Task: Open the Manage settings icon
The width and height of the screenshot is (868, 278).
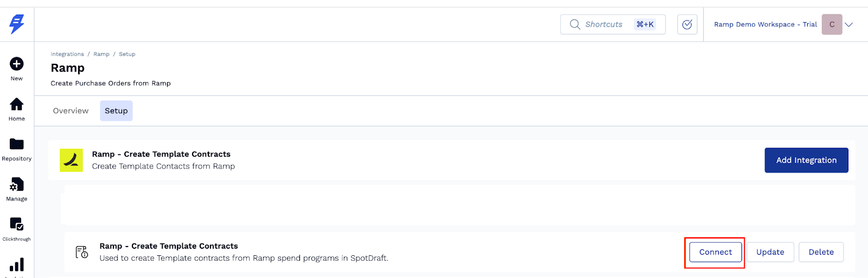Action: 17,184
